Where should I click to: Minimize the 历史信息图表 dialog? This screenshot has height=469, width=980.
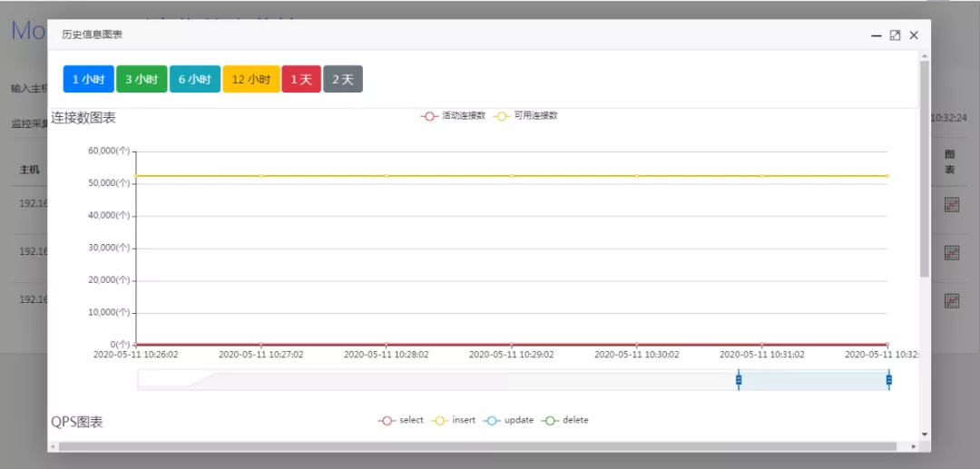pyautogui.click(x=876, y=35)
